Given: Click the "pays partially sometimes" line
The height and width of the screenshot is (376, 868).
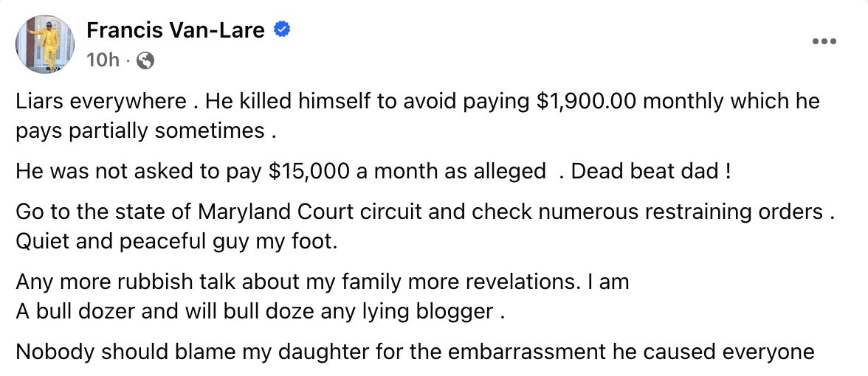Looking at the screenshot, I should (x=146, y=131).
